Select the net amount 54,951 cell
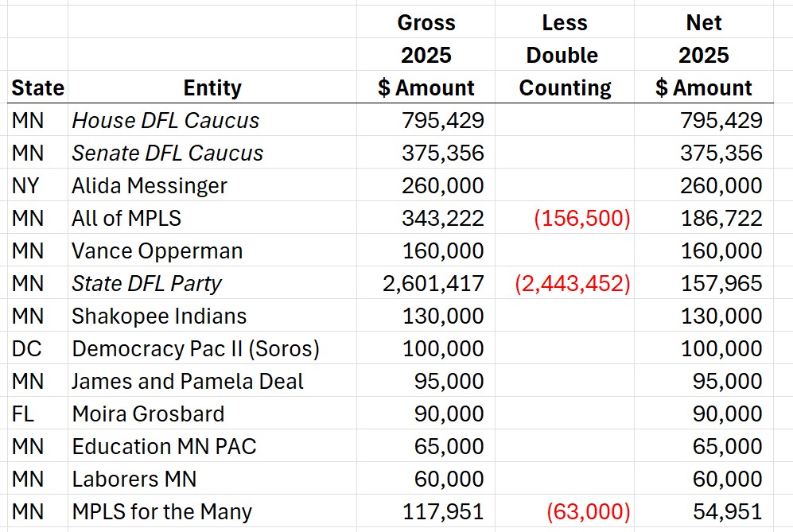 point(704,511)
